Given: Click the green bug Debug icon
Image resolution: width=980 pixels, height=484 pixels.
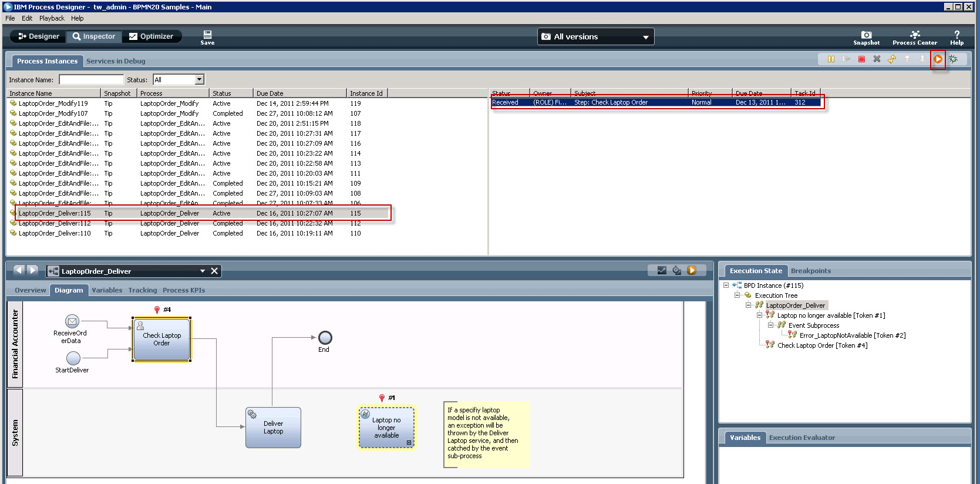Looking at the screenshot, I should click(953, 59).
